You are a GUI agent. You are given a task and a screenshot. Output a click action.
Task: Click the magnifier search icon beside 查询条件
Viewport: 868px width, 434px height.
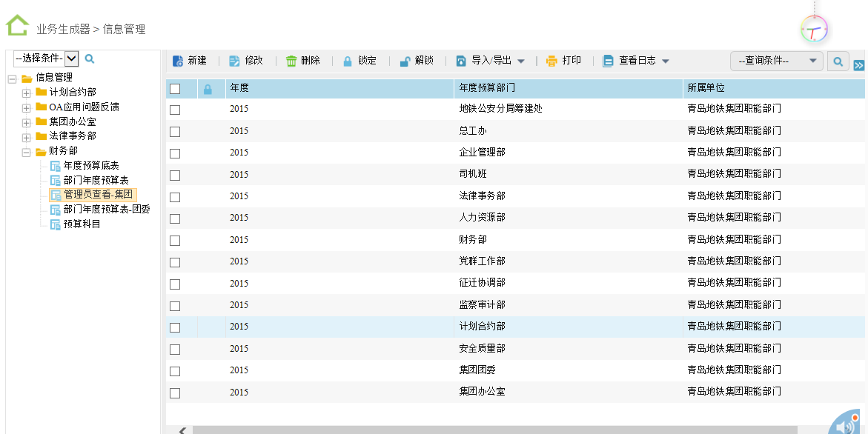pyautogui.click(x=838, y=61)
